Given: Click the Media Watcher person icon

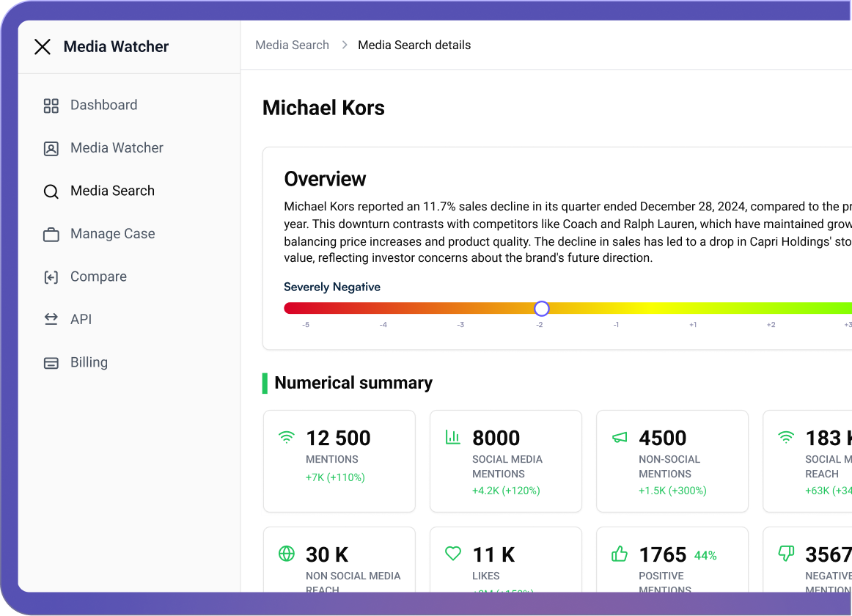Looking at the screenshot, I should tap(51, 148).
